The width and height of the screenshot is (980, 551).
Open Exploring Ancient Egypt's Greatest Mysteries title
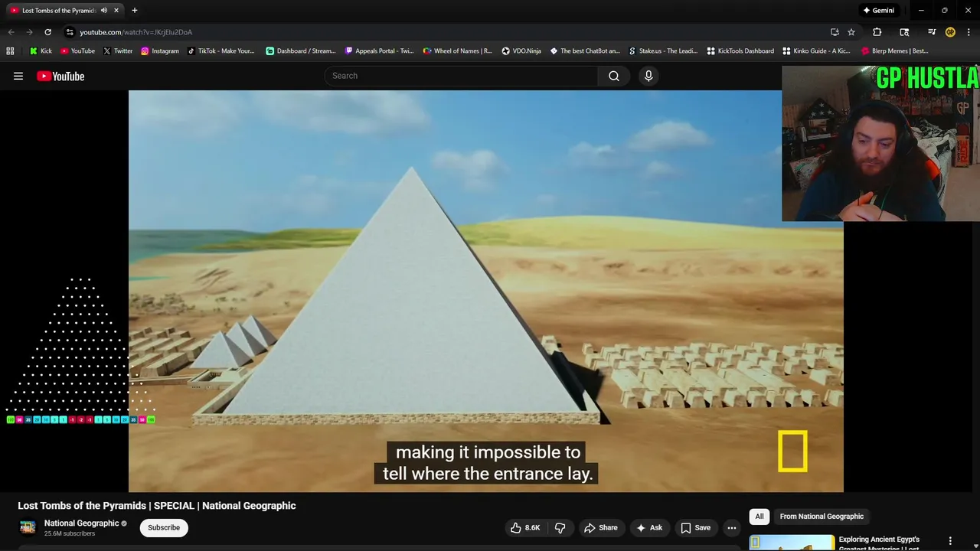pyautogui.click(x=880, y=543)
